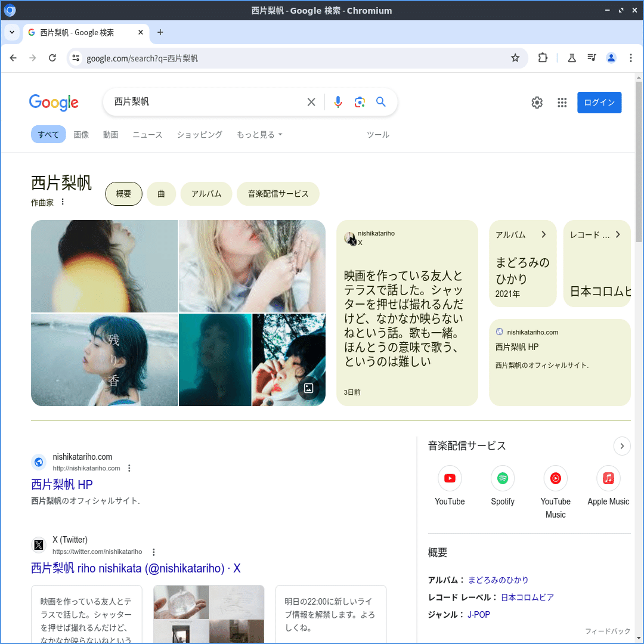Close the 西片梨帆 Google tab
This screenshot has height=644, width=644.
[141, 32]
